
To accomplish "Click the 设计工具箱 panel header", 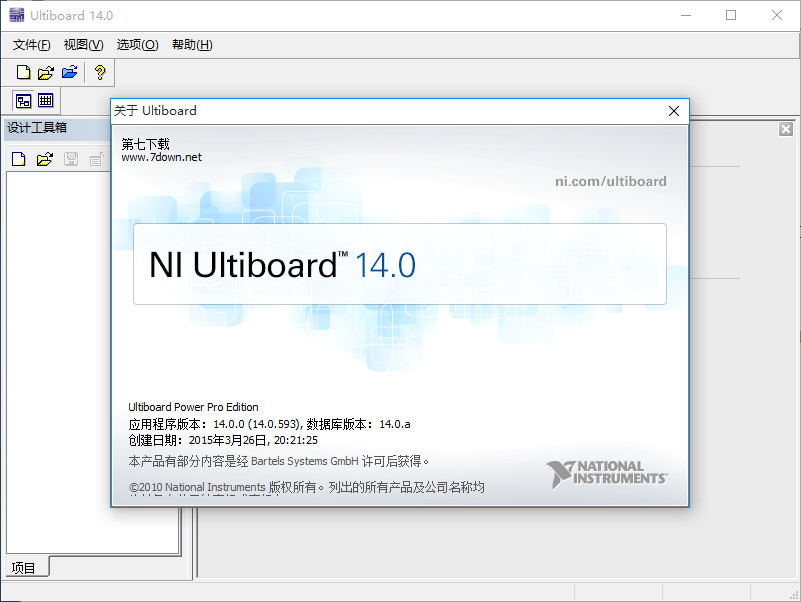I will [57, 128].
